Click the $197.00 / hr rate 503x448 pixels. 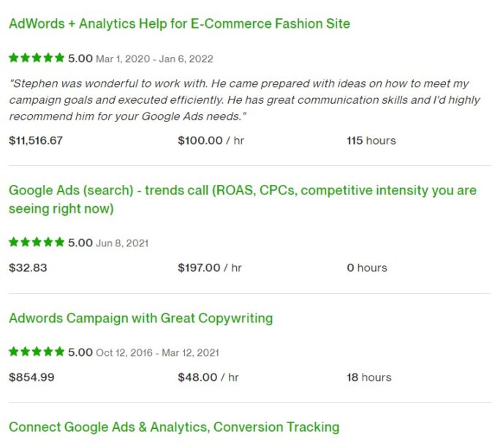click(210, 267)
